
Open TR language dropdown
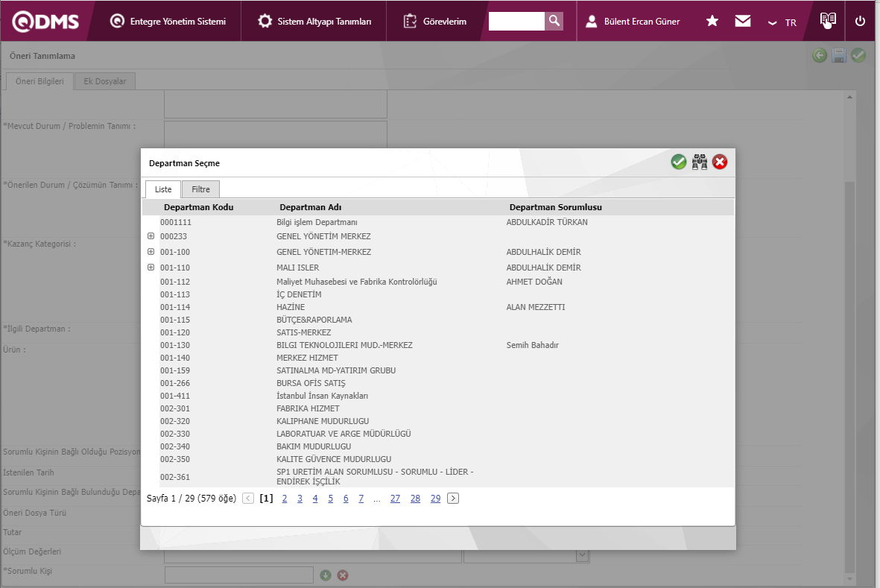tap(782, 22)
